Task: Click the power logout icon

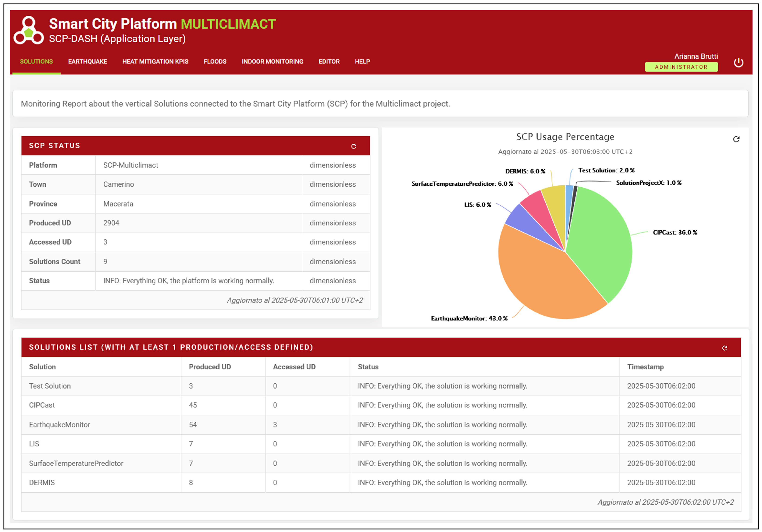Action: (x=738, y=62)
